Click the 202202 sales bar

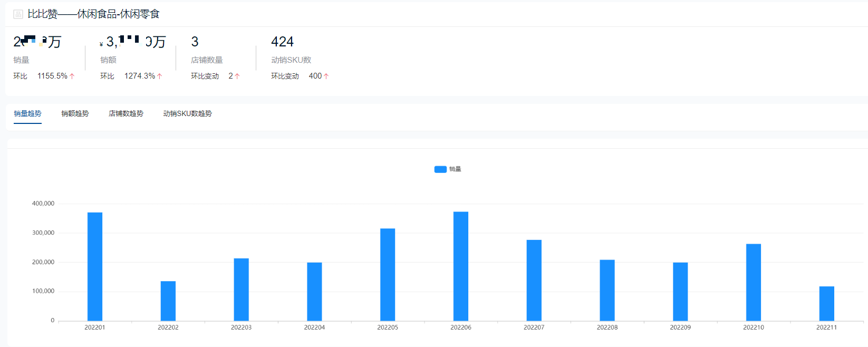pyautogui.click(x=168, y=301)
